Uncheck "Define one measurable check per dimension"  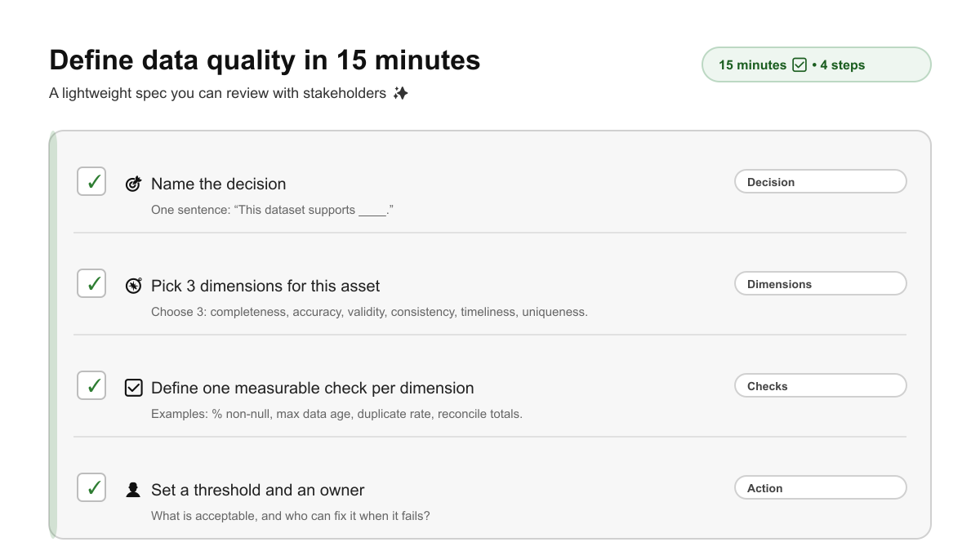pos(91,384)
